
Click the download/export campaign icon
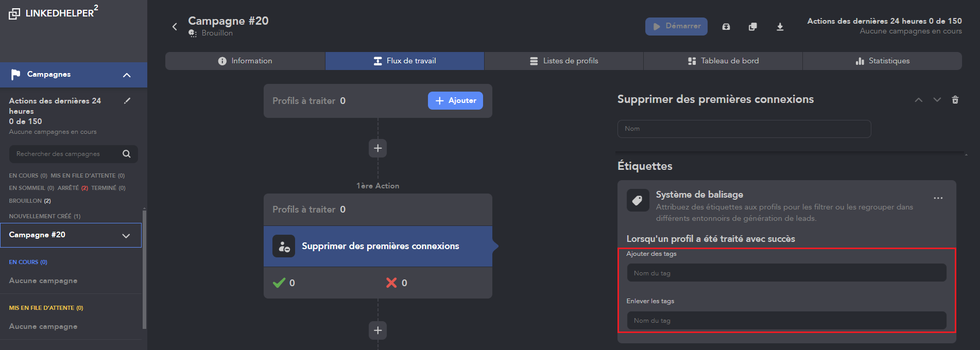click(x=780, y=27)
